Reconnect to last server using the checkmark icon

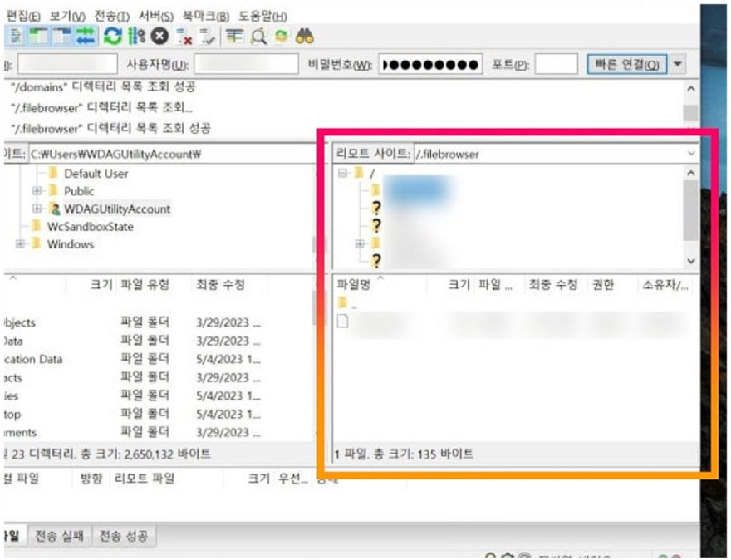pos(207,37)
